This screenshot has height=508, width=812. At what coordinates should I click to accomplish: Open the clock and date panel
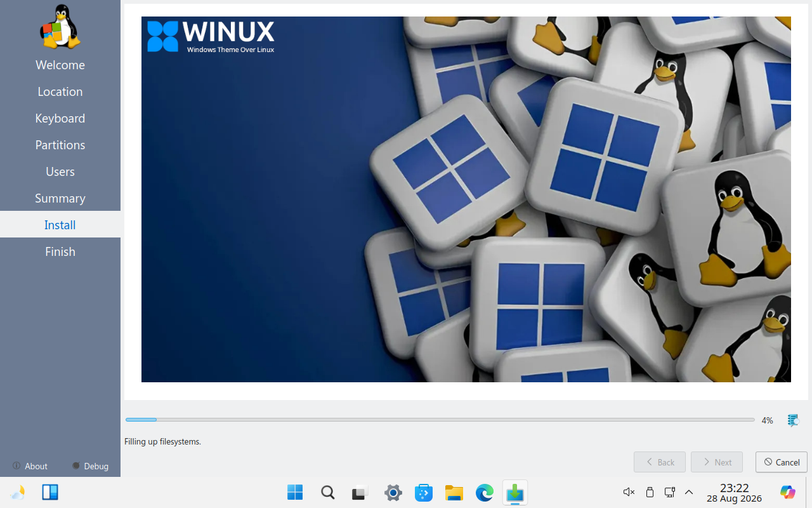pyautogui.click(x=734, y=493)
